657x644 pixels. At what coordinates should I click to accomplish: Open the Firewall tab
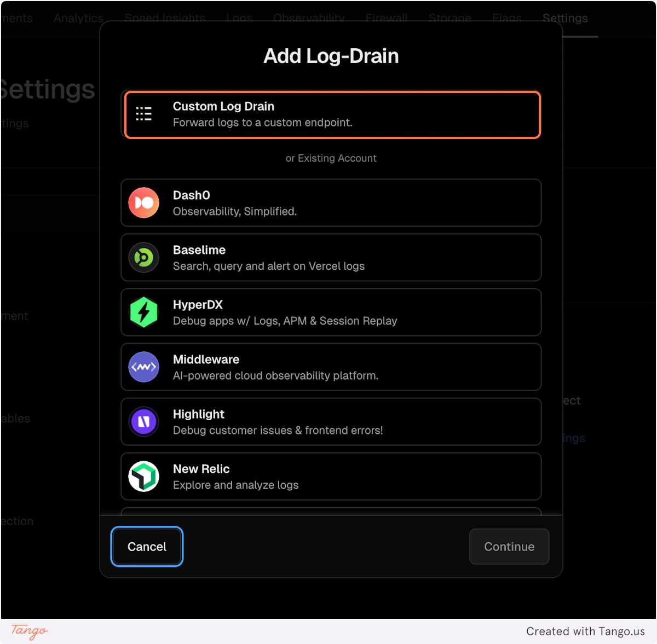pos(386,18)
